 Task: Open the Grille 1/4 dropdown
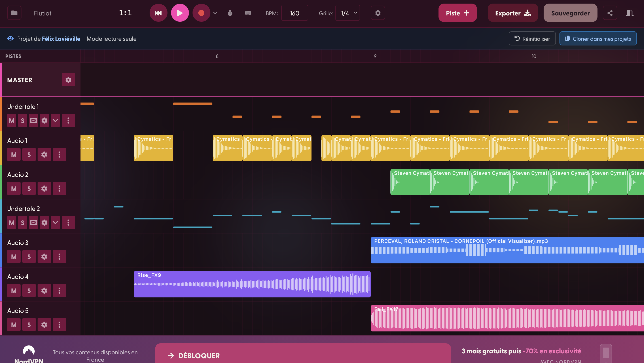tap(347, 13)
